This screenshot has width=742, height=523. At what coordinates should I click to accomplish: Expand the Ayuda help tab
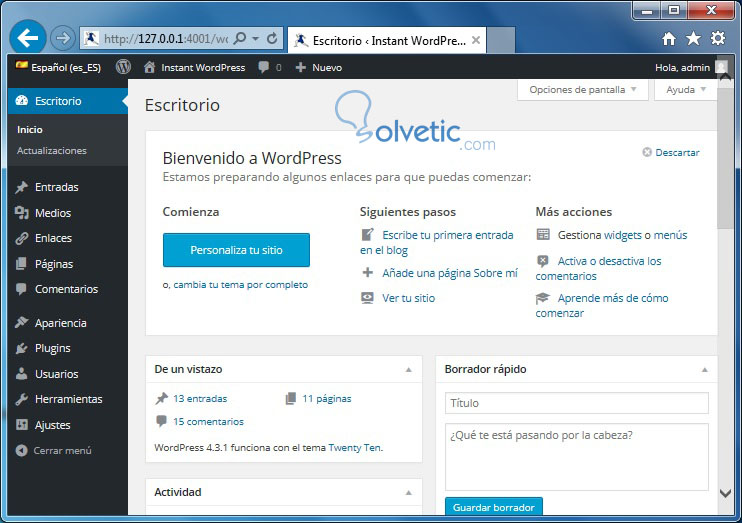(686, 90)
